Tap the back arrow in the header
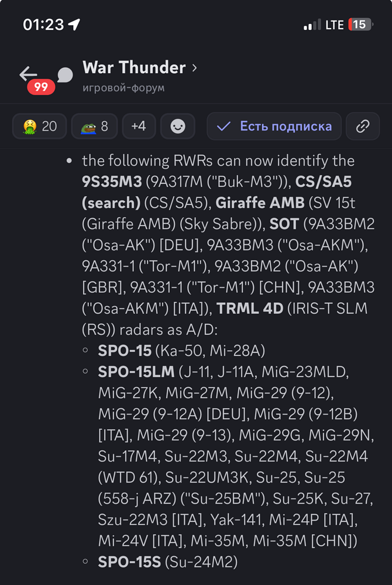The width and height of the screenshot is (392, 585). click(27, 73)
